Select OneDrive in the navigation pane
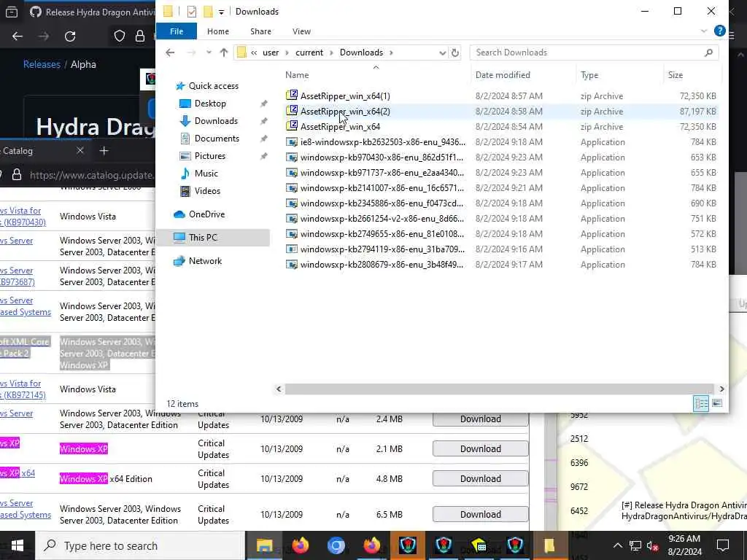The width and height of the screenshot is (747, 560). click(206, 214)
